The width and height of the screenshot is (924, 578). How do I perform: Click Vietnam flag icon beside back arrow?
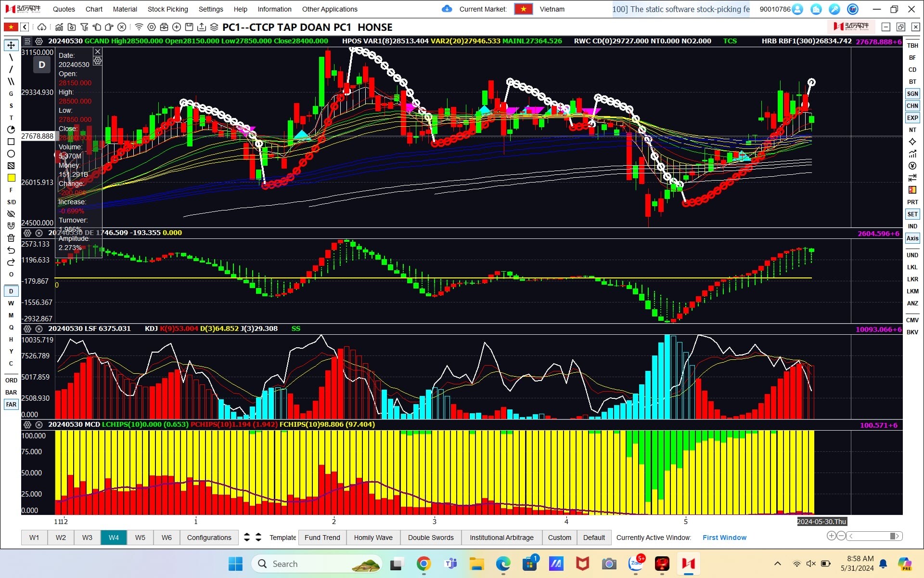[x=11, y=27]
